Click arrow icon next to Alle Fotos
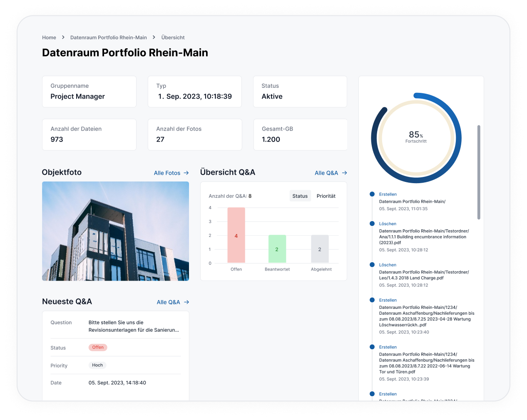This screenshot has width=527, height=420. coord(186,173)
